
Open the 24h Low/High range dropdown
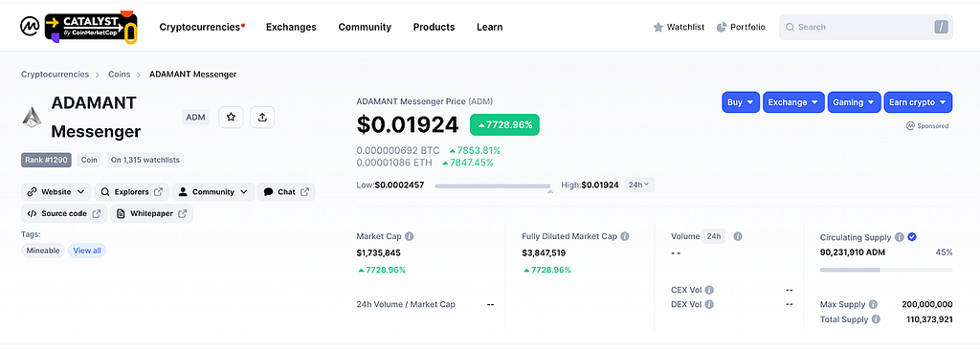pyautogui.click(x=638, y=185)
